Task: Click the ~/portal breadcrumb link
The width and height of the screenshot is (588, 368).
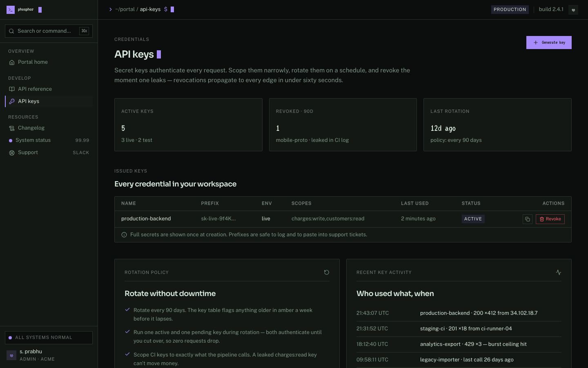Action: click(125, 9)
